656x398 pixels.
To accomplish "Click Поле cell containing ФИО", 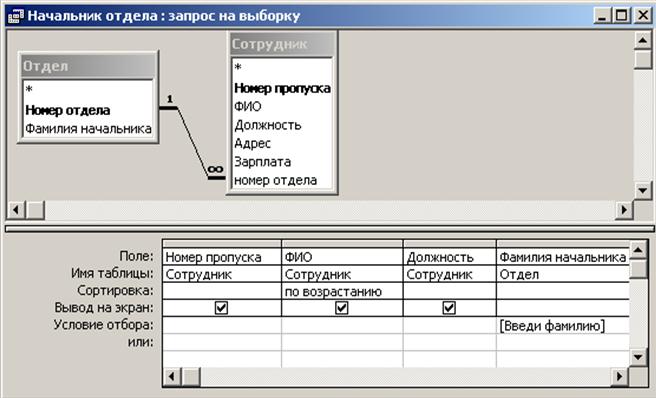I will 342,257.
